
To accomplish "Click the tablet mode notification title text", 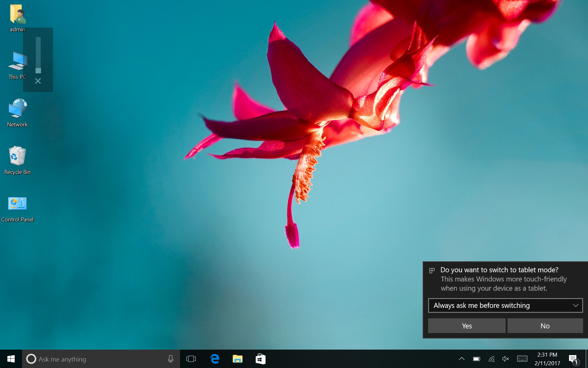I will pyautogui.click(x=499, y=270).
